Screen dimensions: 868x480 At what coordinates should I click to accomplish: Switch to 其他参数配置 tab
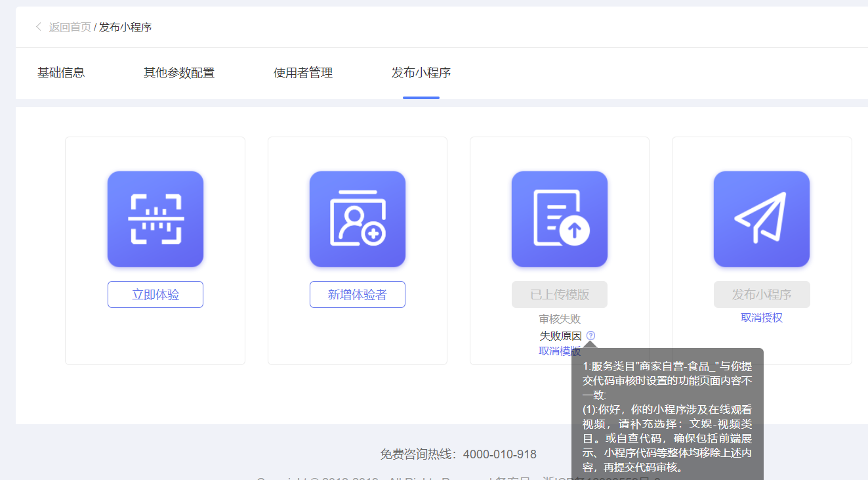coord(179,73)
